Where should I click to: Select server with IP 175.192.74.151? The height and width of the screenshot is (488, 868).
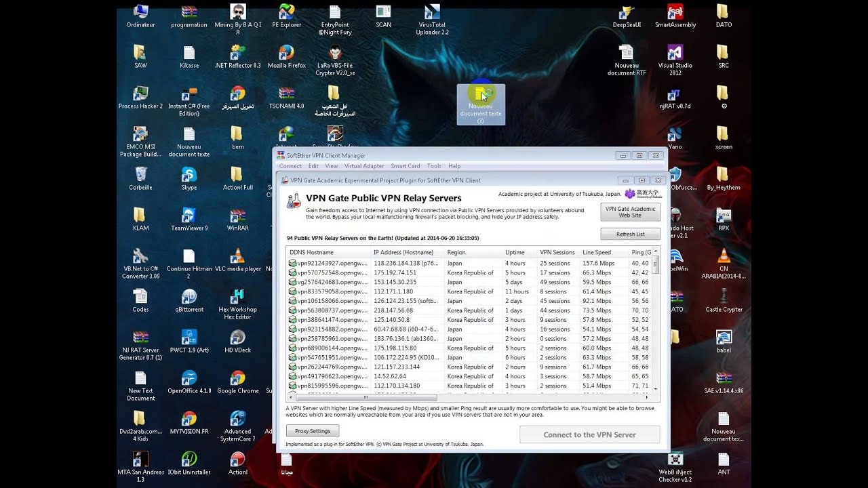click(469, 272)
